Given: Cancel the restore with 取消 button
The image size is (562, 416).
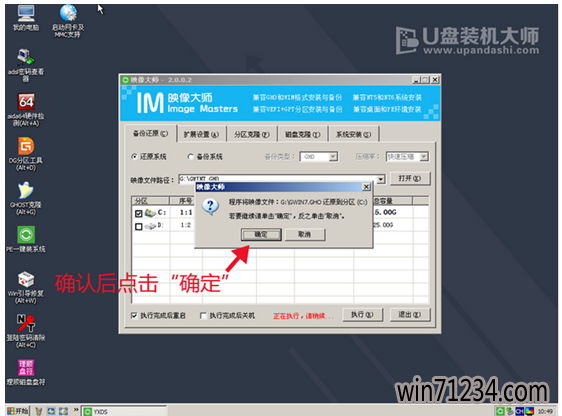Looking at the screenshot, I should [x=305, y=235].
